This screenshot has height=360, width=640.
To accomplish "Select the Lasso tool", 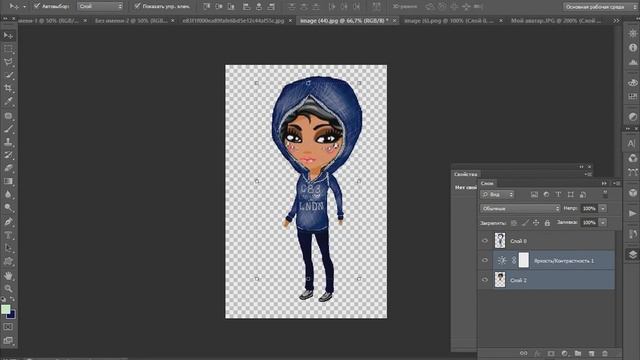I will click(x=8, y=62).
